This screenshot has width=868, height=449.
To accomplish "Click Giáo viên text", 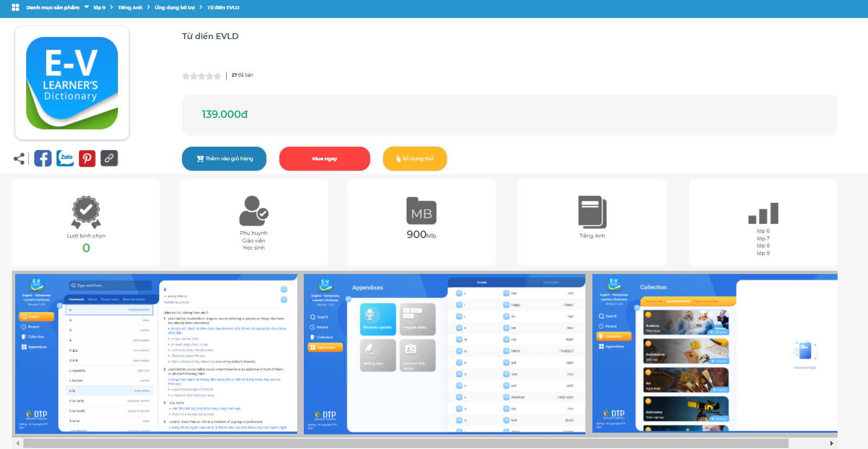I will [254, 241].
